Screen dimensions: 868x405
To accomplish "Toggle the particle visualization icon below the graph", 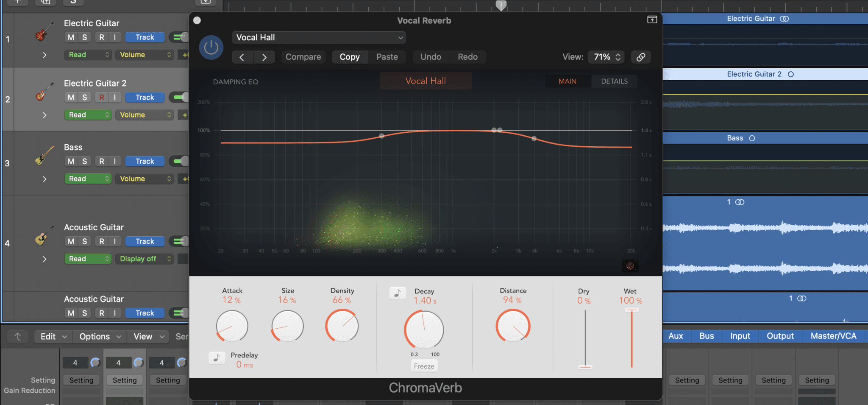I will tap(630, 265).
